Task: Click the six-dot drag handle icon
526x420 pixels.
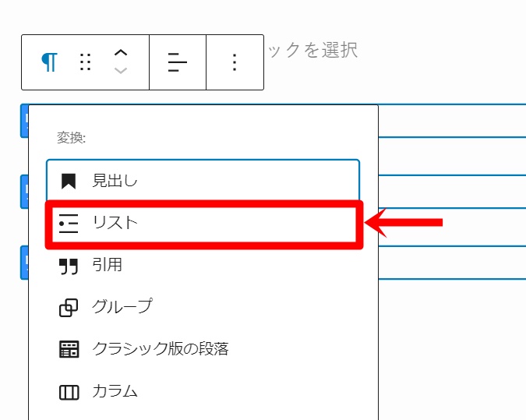Action: coord(86,62)
